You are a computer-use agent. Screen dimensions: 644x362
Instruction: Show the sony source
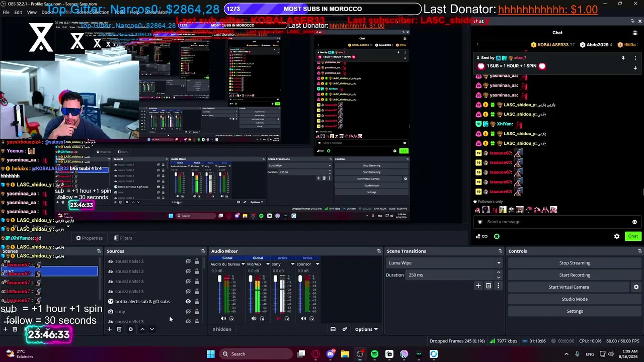pyautogui.click(x=188, y=312)
